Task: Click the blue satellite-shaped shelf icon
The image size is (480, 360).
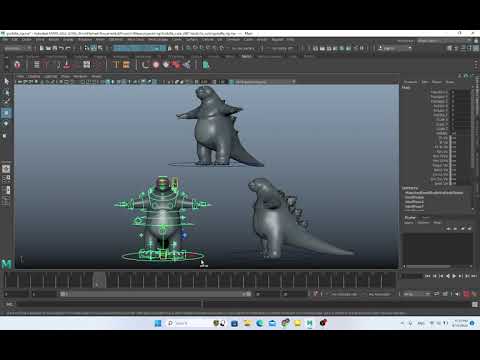Action: coord(187,65)
